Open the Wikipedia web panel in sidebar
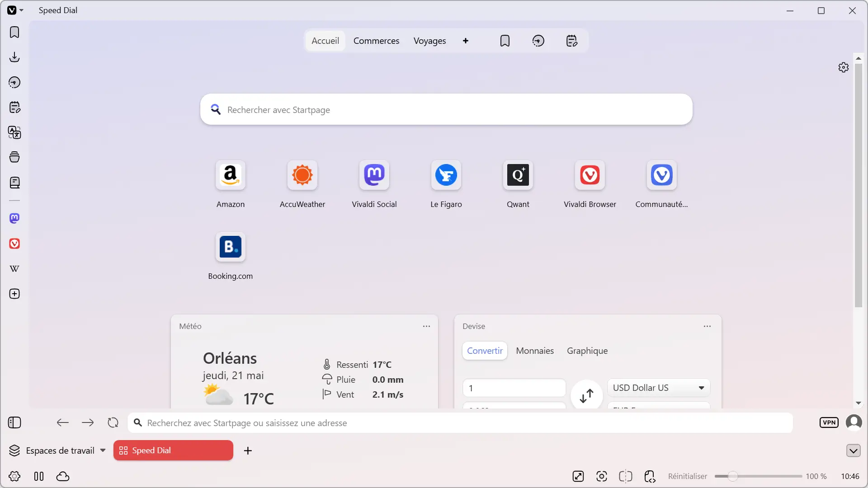The image size is (868, 488). [14, 269]
